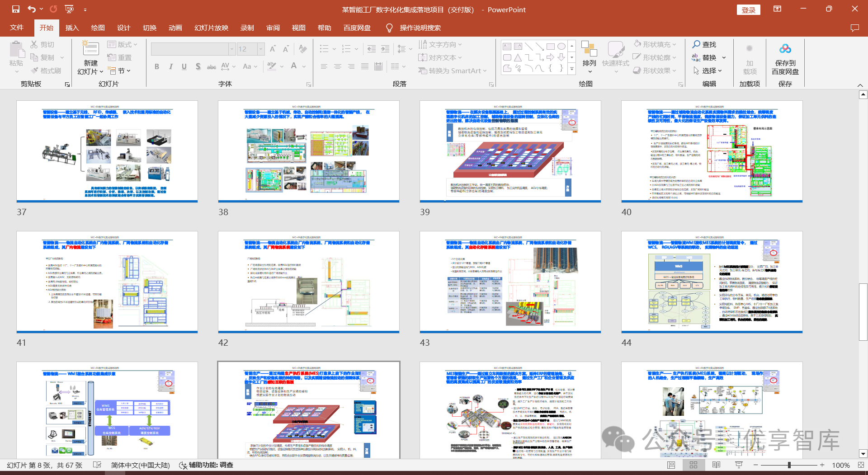
Task: Switch to Slide Sorter view
Action: click(x=693, y=465)
